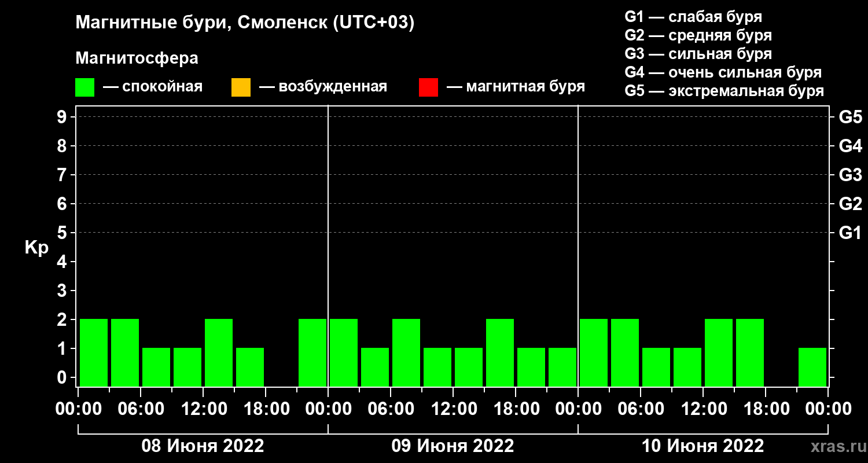Click the 10 June 12:00–15:00 Kp bar
Image resolution: width=868 pixels, height=463 pixels.
pyautogui.click(x=719, y=352)
